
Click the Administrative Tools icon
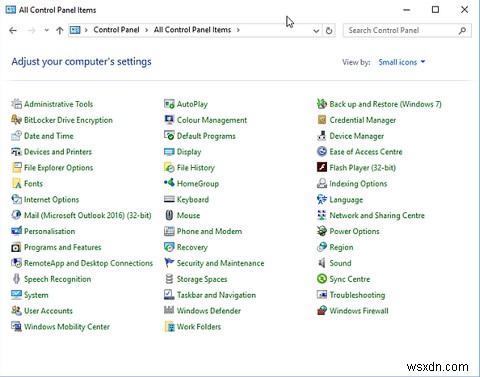pos(16,104)
